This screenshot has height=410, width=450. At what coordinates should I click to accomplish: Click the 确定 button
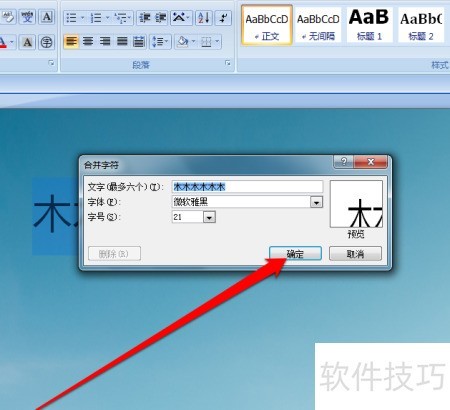pos(295,254)
